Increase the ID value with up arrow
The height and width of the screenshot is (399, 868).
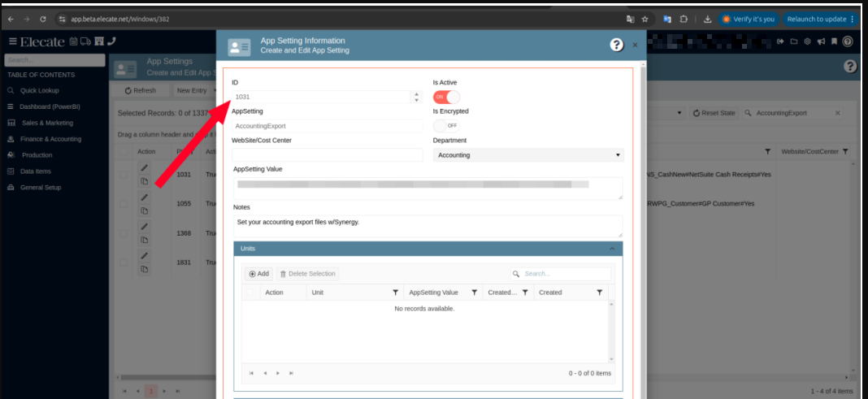pos(416,93)
